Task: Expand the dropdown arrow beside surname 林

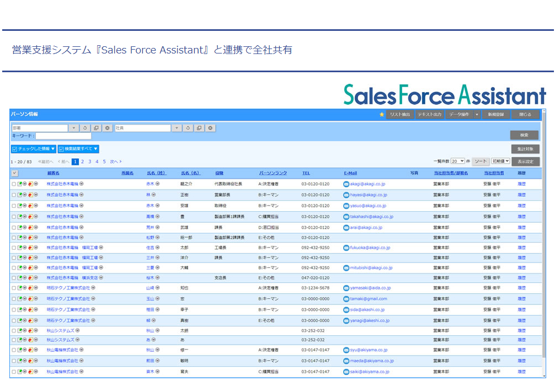Action: [153, 195]
